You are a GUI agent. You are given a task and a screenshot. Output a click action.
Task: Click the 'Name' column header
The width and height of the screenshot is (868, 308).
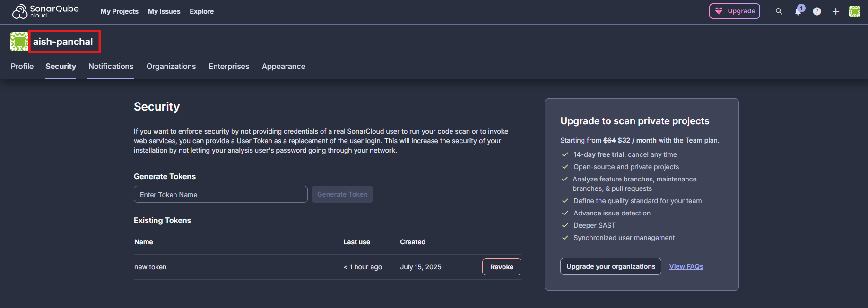[x=144, y=242]
